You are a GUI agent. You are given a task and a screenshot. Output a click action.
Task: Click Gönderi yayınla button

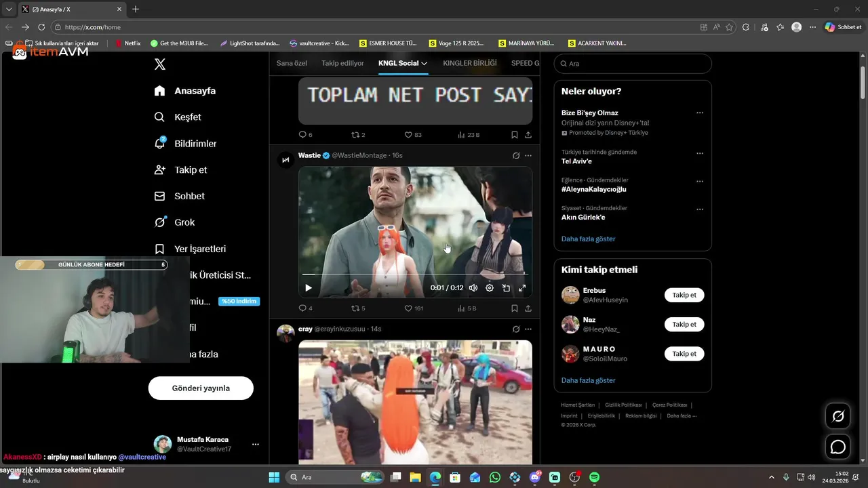pyautogui.click(x=201, y=388)
